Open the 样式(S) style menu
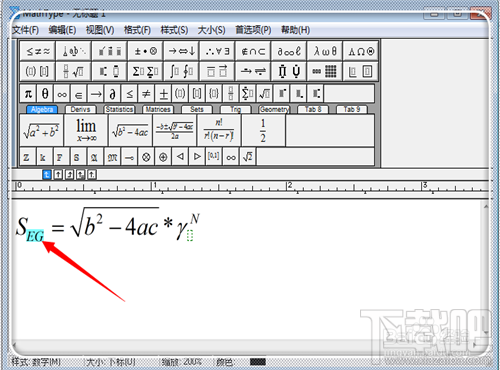The image size is (500, 370). tap(174, 30)
